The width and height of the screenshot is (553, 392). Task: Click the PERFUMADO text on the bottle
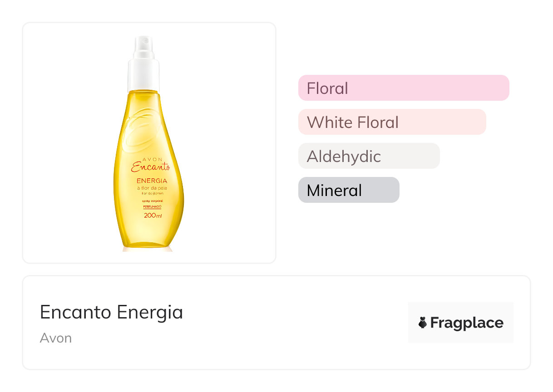click(x=153, y=206)
